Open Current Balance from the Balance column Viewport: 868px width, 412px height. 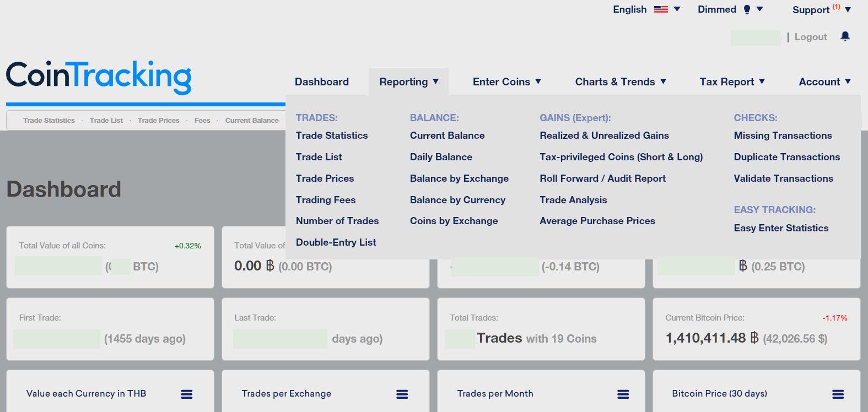coord(448,135)
